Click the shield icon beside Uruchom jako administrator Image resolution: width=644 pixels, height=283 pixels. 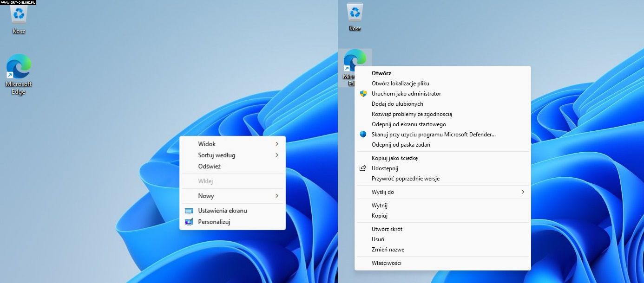[363, 94]
